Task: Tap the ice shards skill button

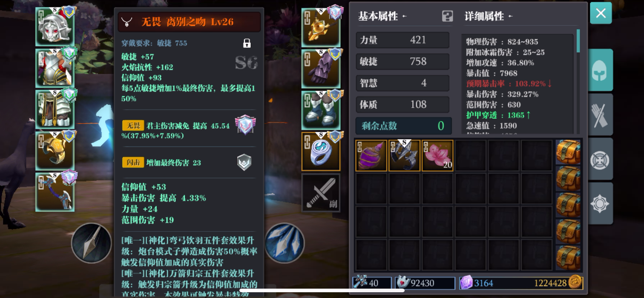Action: pyautogui.click(x=285, y=243)
